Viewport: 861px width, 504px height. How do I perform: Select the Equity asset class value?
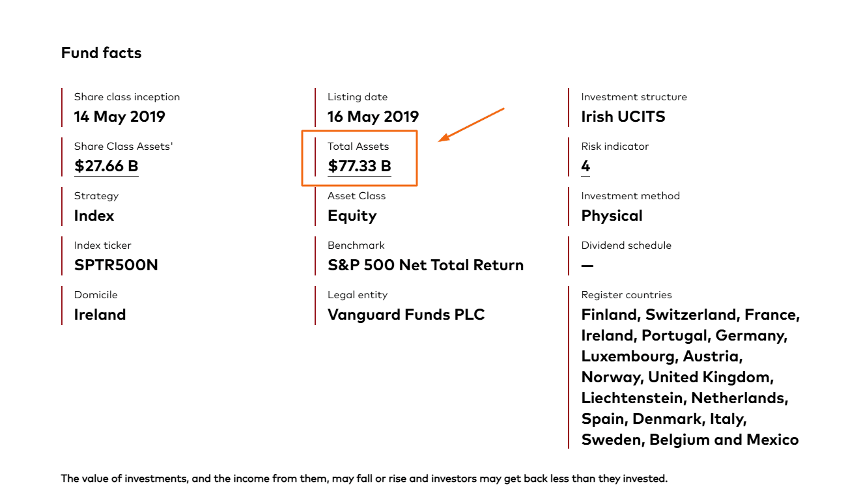pyautogui.click(x=352, y=216)
